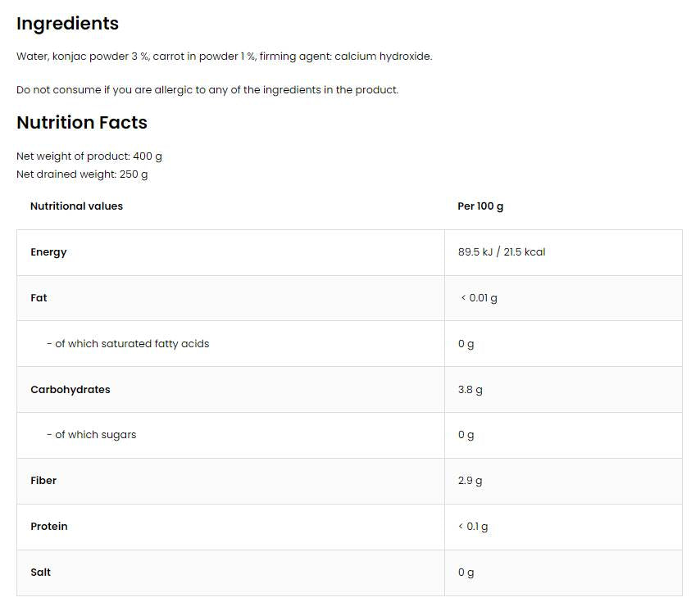
Task: Click the allergy warning sentence
Action: pyautogui.click(x=207, y=90)
